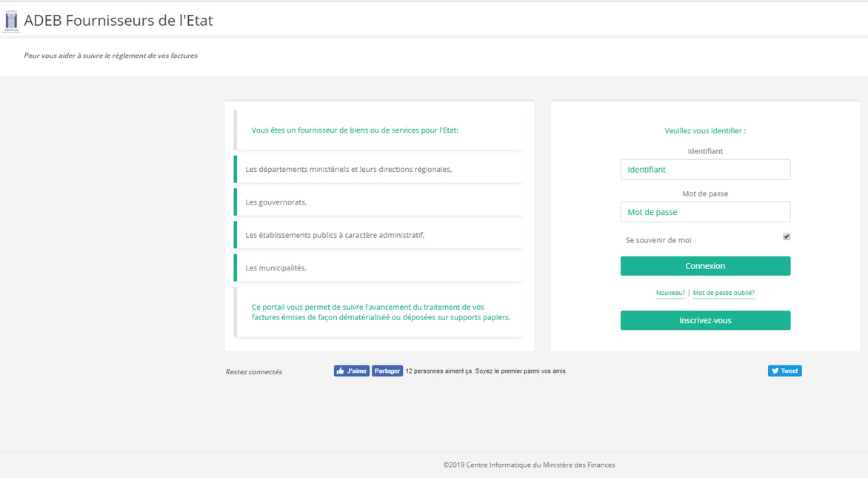
Task: Click the ADEB Fournisseurs de l'Etat title
Action: click(x=118, y=21)
